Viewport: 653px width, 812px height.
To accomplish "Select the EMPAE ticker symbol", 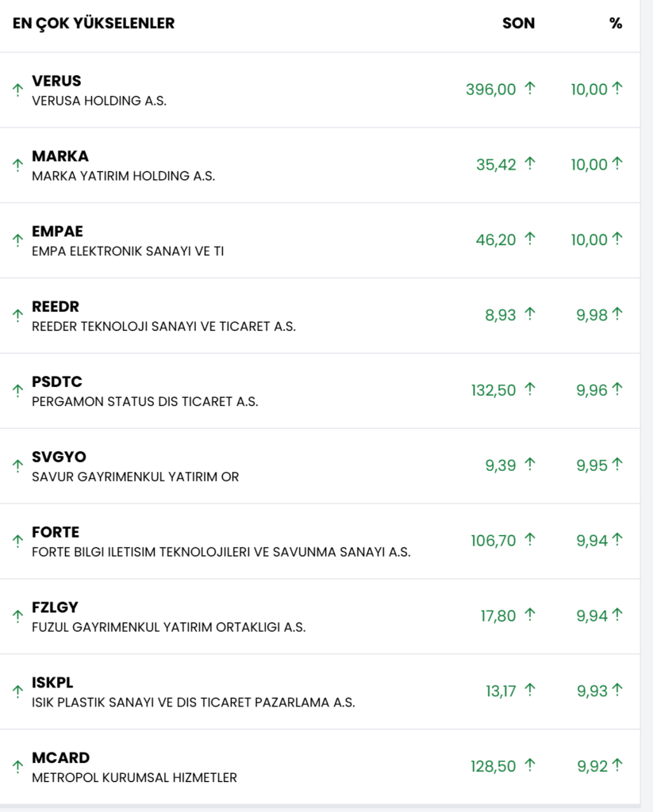I will pyautogui.click(x=57, y=232).
